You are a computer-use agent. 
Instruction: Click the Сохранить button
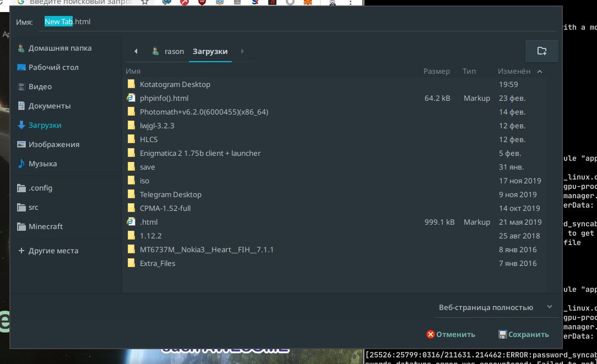pos(524,334)
